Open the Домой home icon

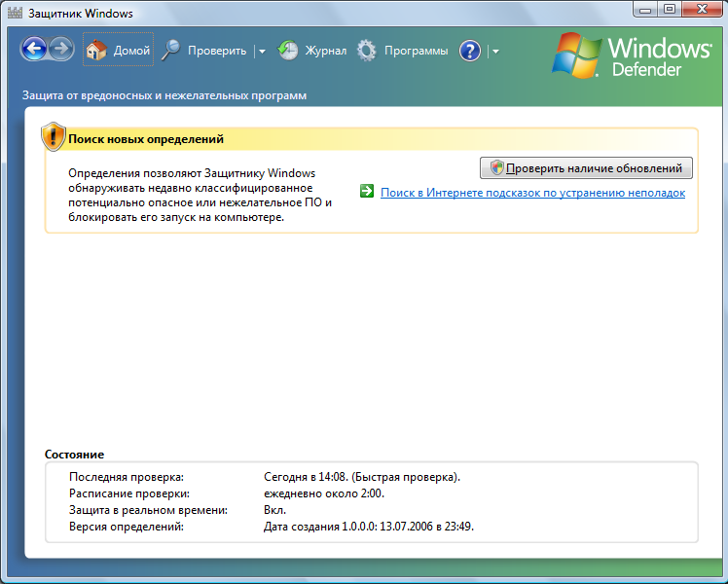pyautogui.click(x=96, y=50)
